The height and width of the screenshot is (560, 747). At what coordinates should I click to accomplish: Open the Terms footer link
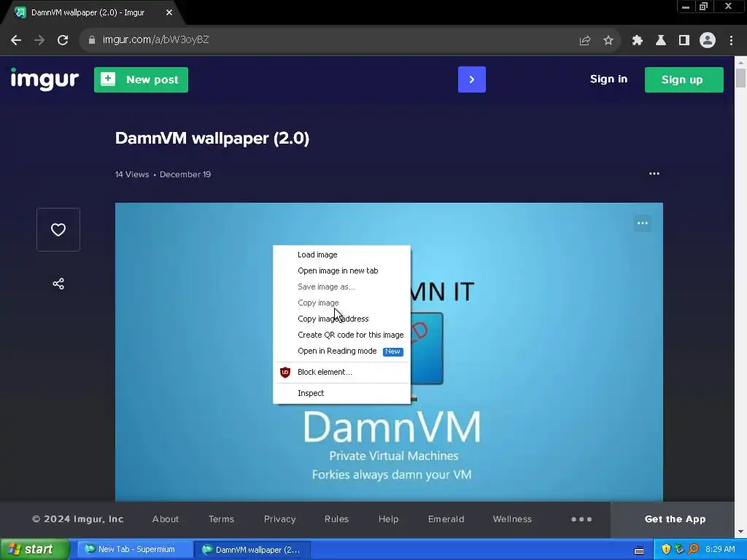pyautogui.click(x=221, y=519)
